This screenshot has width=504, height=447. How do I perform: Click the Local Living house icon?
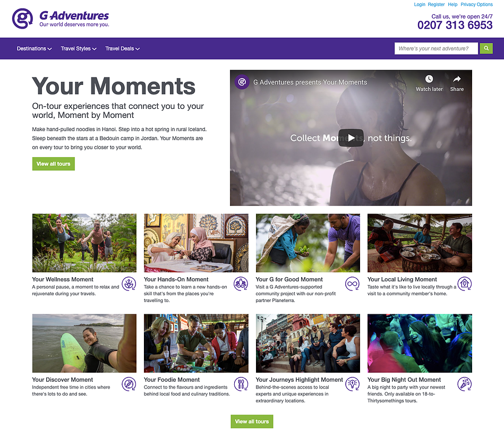[x=465, y=283]
